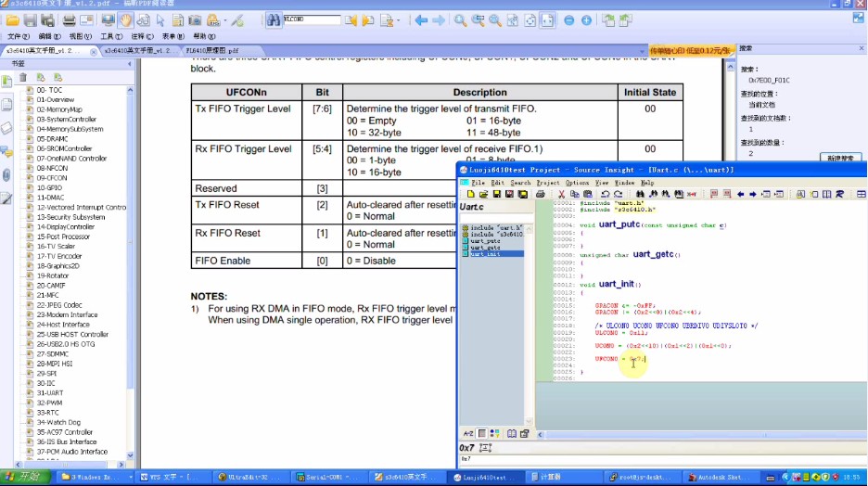
Task: Click the first magnifier zoom tool icon
Action: pos(460,20)
